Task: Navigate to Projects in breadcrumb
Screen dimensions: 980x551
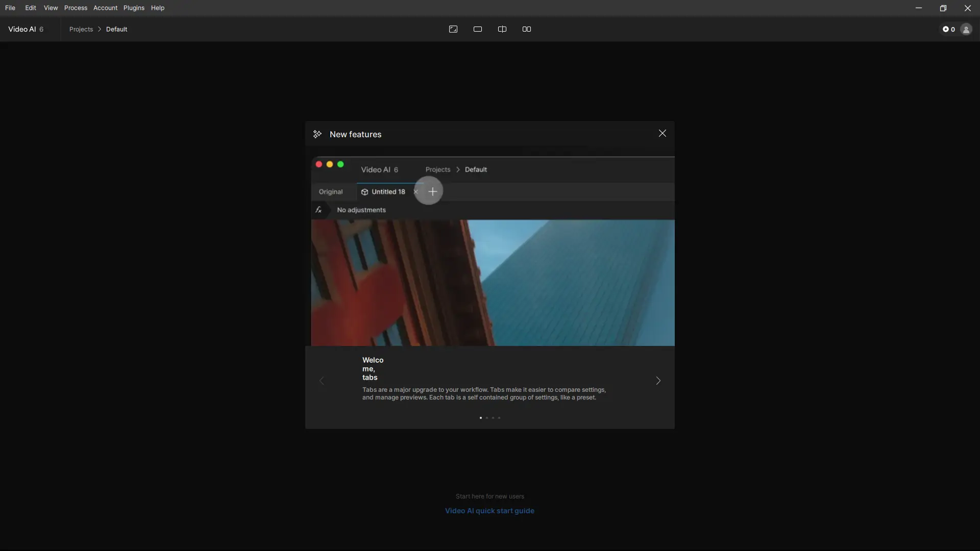Action: point(81,29)
